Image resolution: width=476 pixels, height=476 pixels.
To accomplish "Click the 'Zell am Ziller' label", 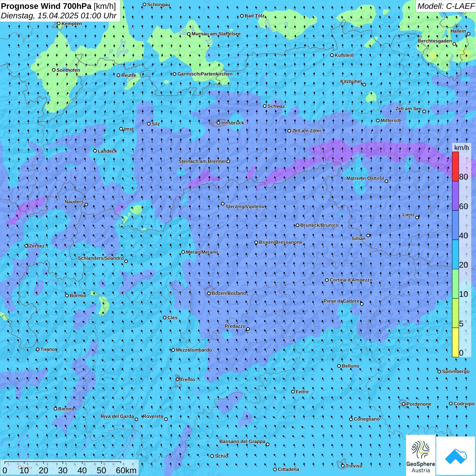I will point(306,131).
